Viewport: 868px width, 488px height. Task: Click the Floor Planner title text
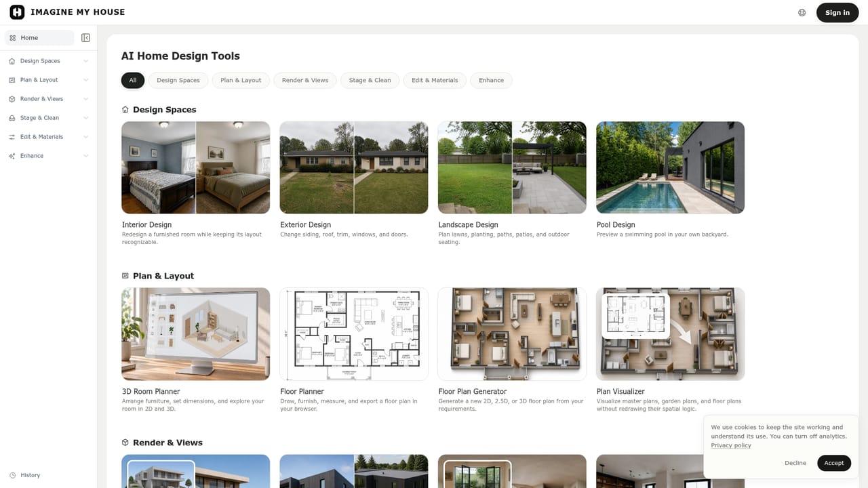coord(302,392)
